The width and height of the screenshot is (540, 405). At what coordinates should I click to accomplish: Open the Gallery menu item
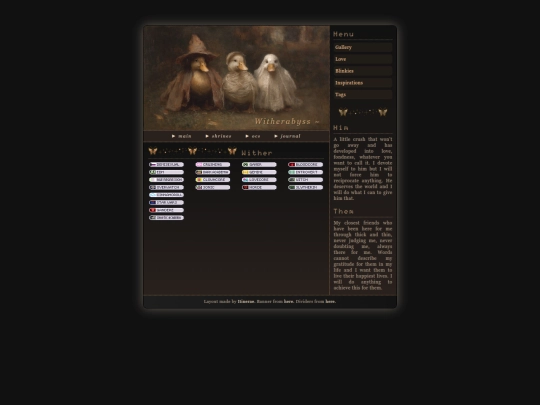click(x=363, y=47)
